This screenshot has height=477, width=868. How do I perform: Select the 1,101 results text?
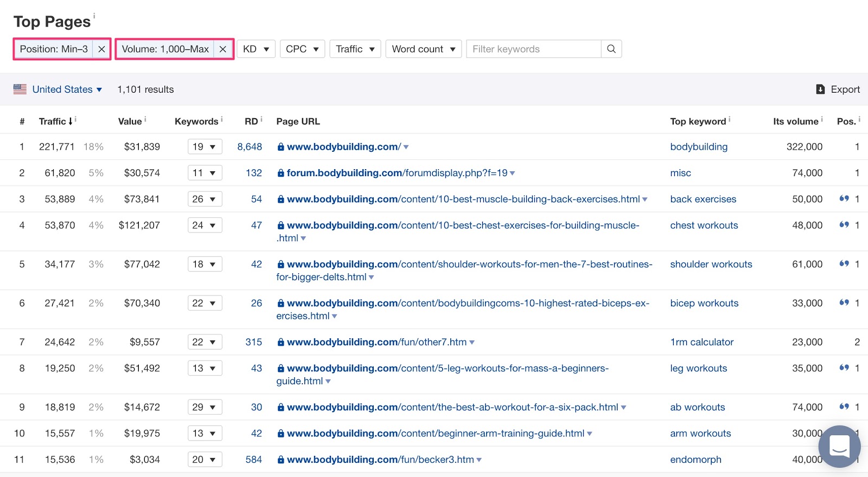[145, 89]
